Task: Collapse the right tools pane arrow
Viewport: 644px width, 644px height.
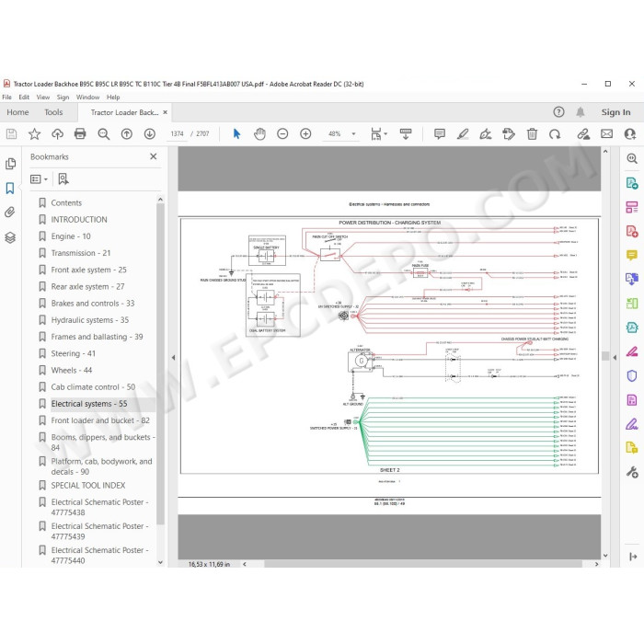Action: 615,358
